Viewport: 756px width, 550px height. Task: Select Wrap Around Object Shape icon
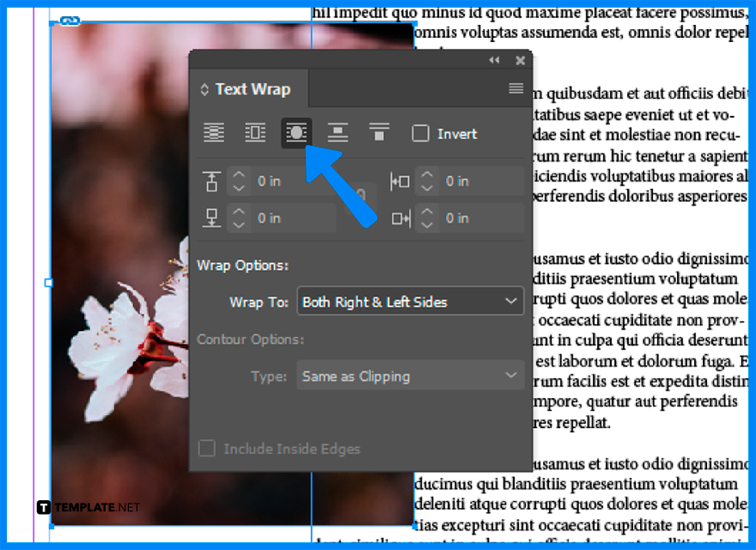coord(296,133)
